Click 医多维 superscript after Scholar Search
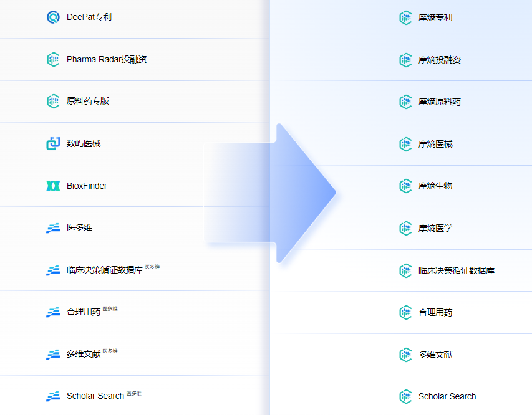Viewport: 532px width, 415px height. point(134,393)
